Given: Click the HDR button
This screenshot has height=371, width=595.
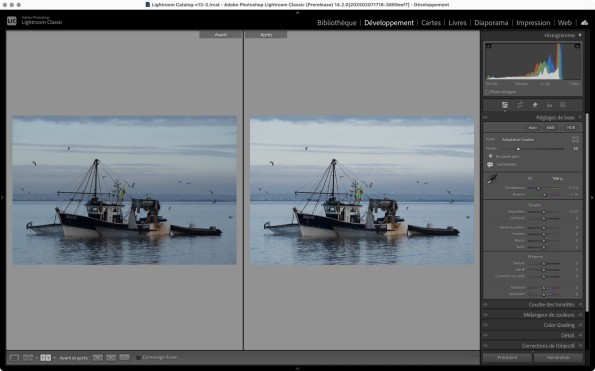Looking at the screenshot, I should pyautogui.click(x=571, y=127).
